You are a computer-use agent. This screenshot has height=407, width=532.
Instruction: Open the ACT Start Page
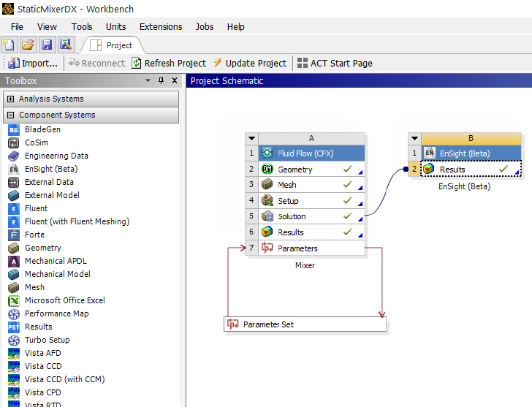tap(335, 63)
